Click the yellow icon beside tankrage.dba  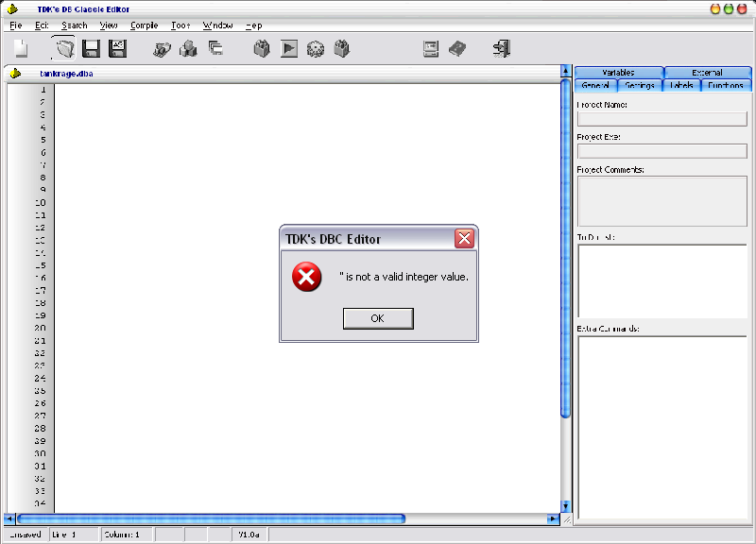(x=15, y=74)
